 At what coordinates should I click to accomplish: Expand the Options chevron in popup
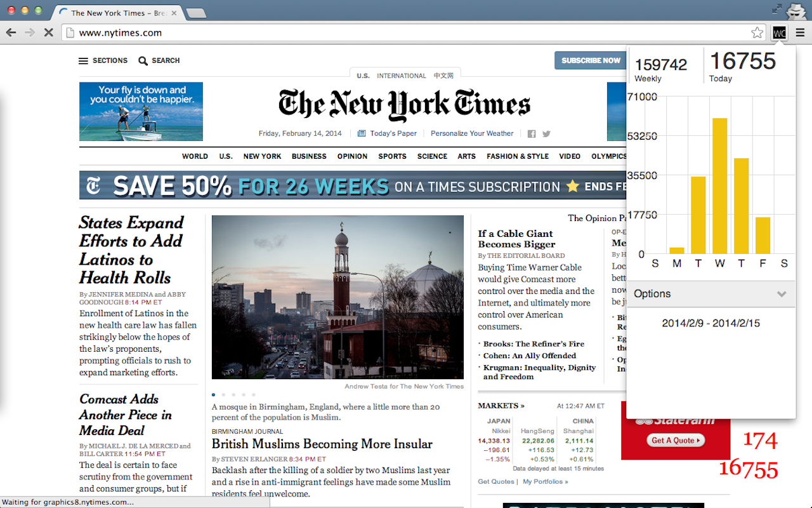[782, 294]
